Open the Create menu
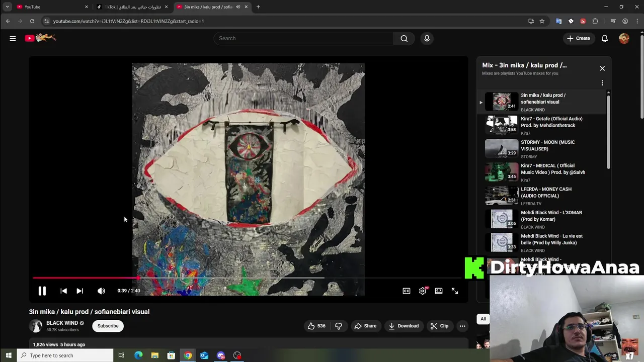 point(579,38)
